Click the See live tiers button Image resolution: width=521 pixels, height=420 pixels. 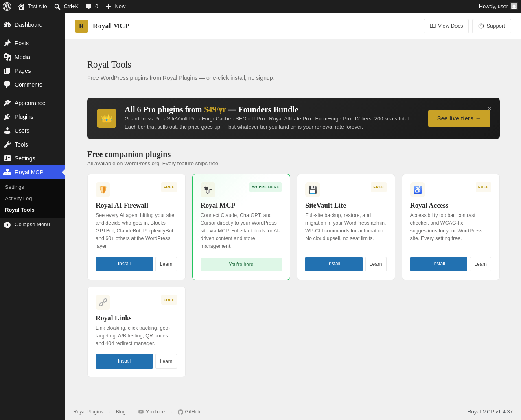coord(459,118)
